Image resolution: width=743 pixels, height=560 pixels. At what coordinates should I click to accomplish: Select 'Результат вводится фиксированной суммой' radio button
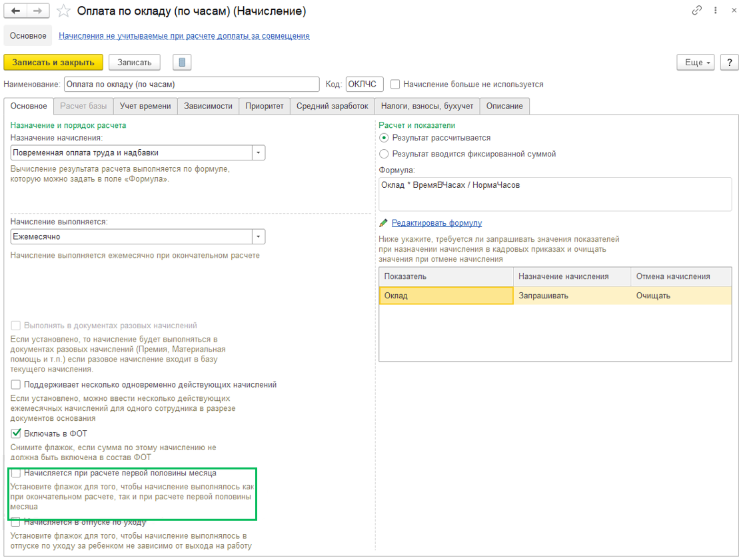[x=384, y=154]
